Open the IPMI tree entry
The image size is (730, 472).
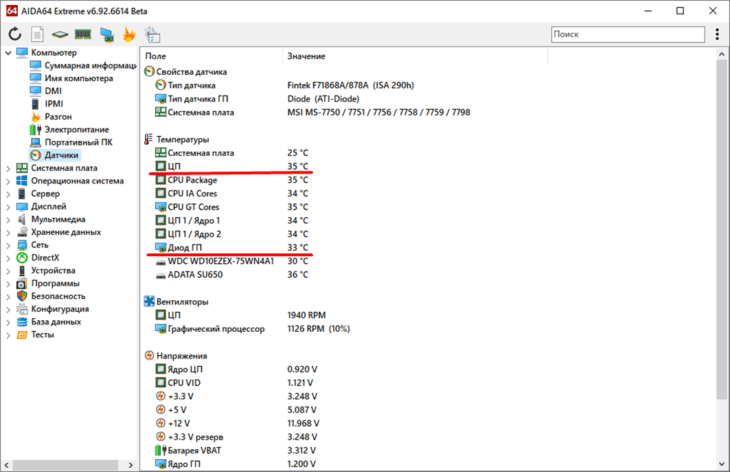point(54,104)
